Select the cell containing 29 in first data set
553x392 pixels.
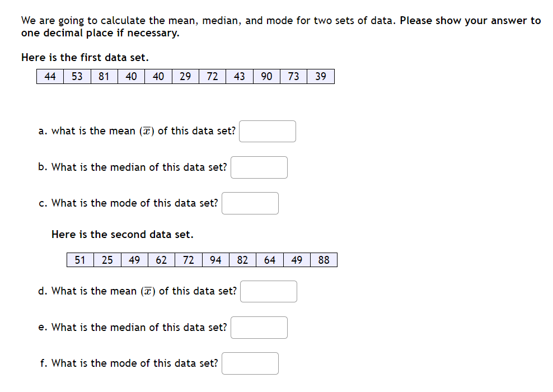point(185,76)
